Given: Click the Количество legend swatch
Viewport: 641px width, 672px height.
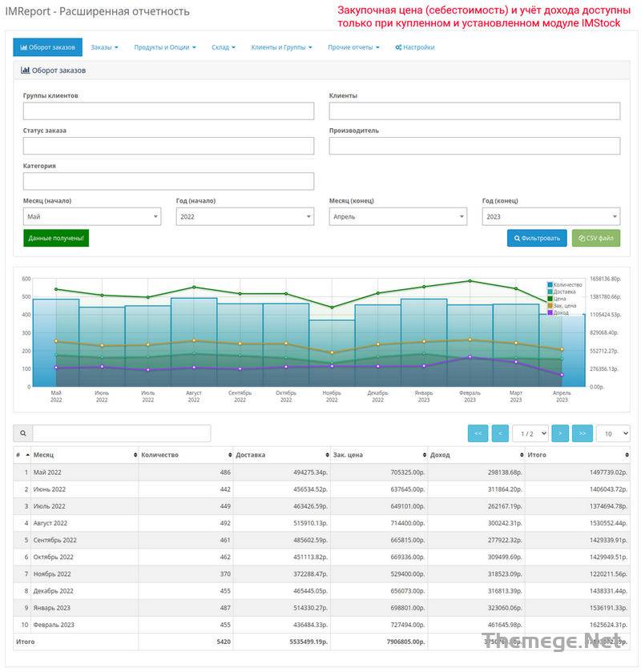Looking at the screenshot, I should click(x=550, y=284).
